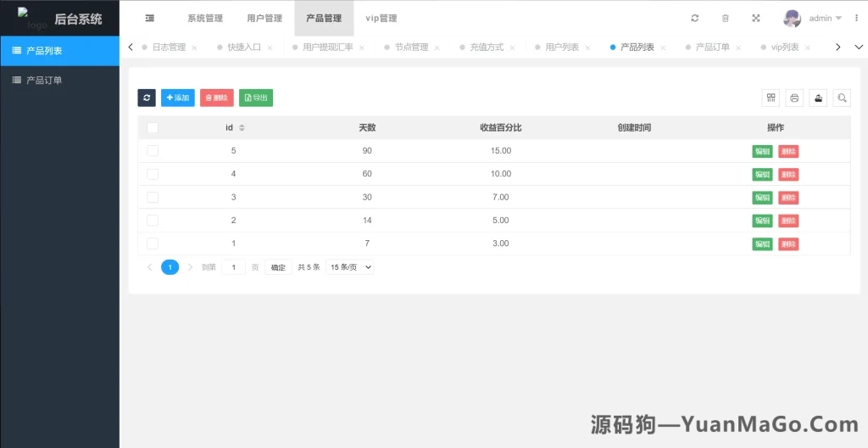The height and width of the screenshot is (448, 868).
Task: Close the 日志管理 tab
Action: tap(194, 48)
